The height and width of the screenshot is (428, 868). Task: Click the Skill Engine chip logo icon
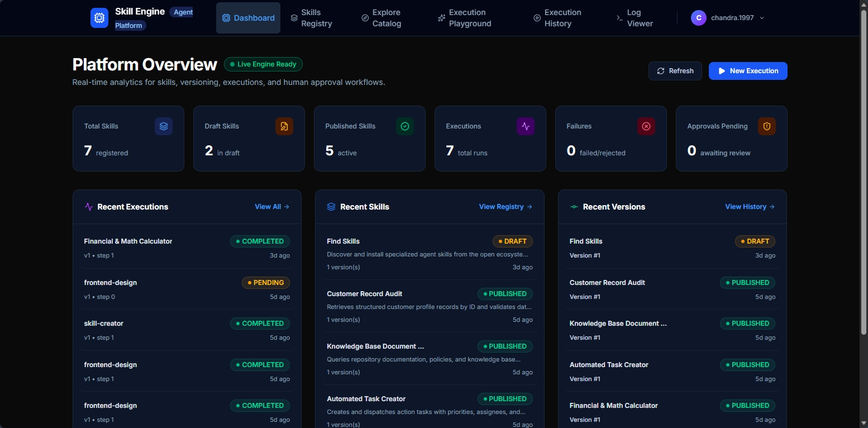coord(99,18)
